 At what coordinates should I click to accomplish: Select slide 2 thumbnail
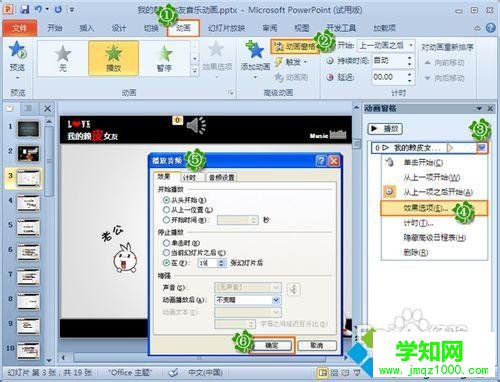[28, 154]
